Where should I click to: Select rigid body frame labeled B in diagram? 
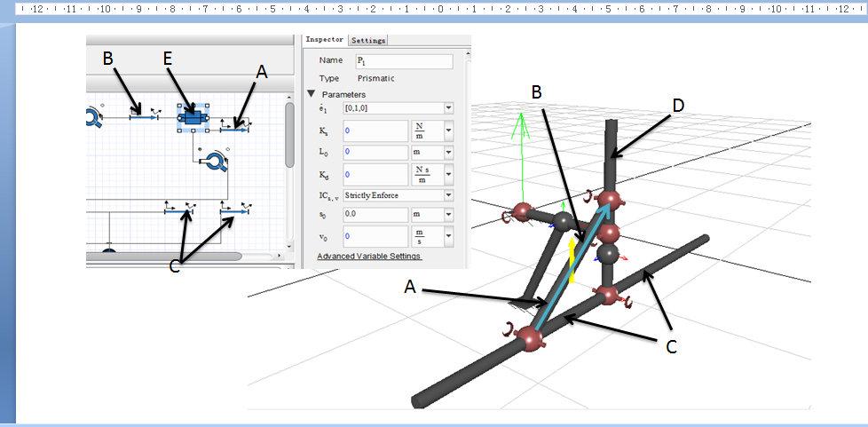tap(144, 116)
